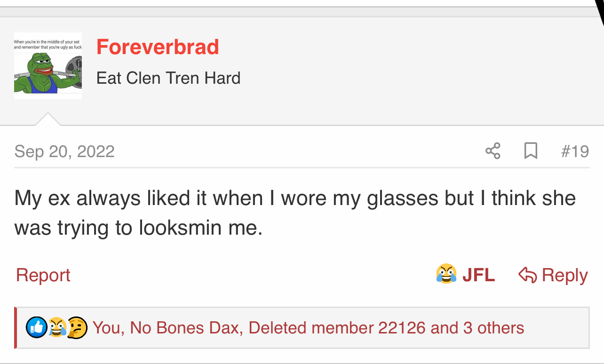
Task: Click the Sep 20, 2022 timestamp
Action: [64, 151]
